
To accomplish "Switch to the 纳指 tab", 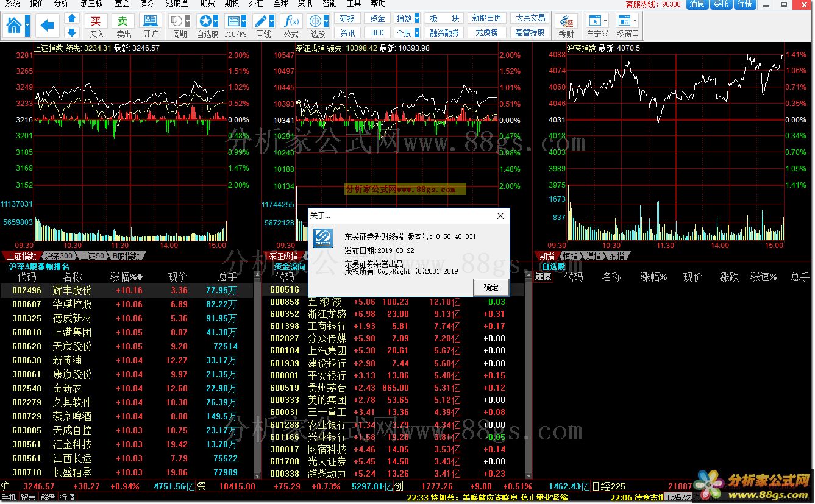I will click(616, 256).
